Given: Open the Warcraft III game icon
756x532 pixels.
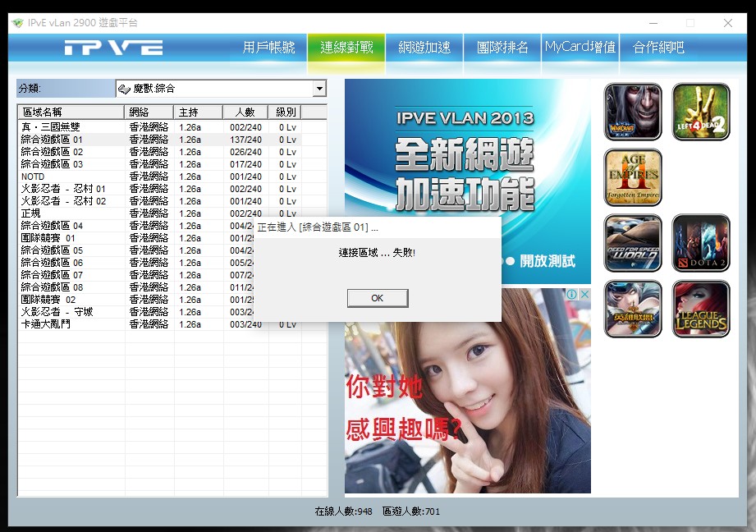Looking at the screenshot, I should pyautogui.click(x=633, y=112).
